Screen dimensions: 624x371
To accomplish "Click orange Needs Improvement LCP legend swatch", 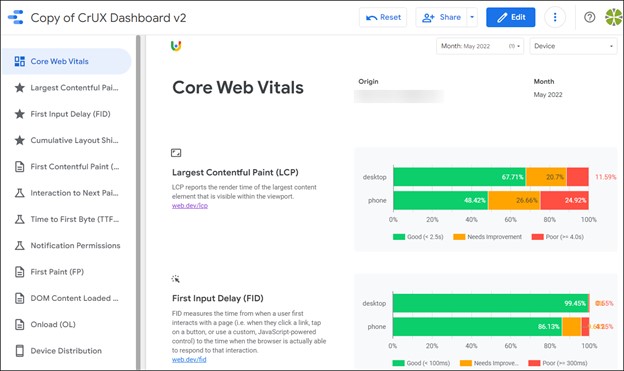I will coord(459,237).
